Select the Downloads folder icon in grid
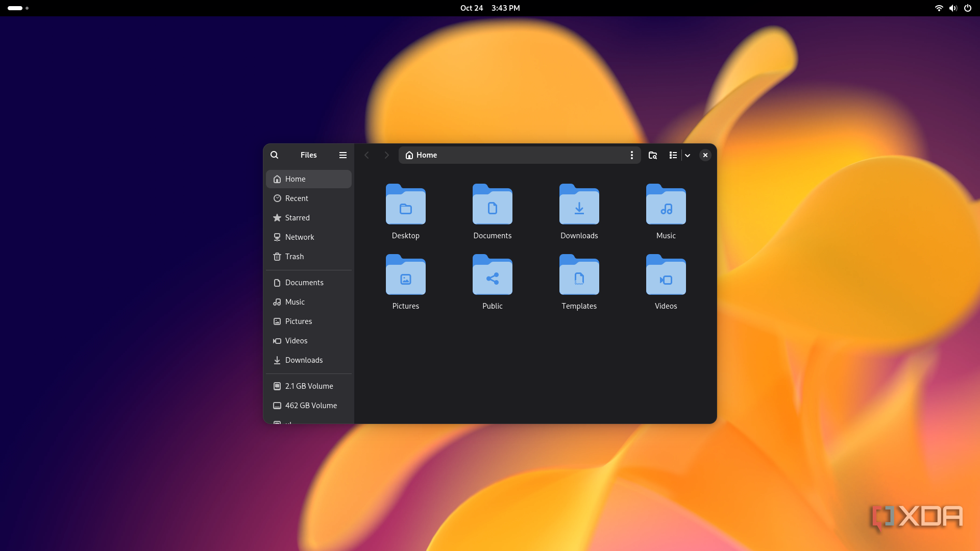This screenshot has height=551, width=980. (579, 204)
